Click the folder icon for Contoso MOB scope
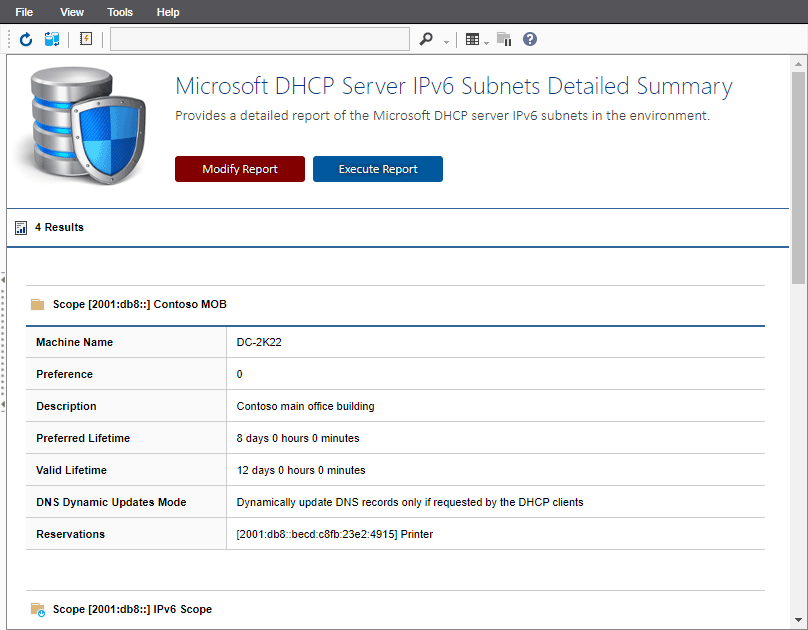 (37, 304)
